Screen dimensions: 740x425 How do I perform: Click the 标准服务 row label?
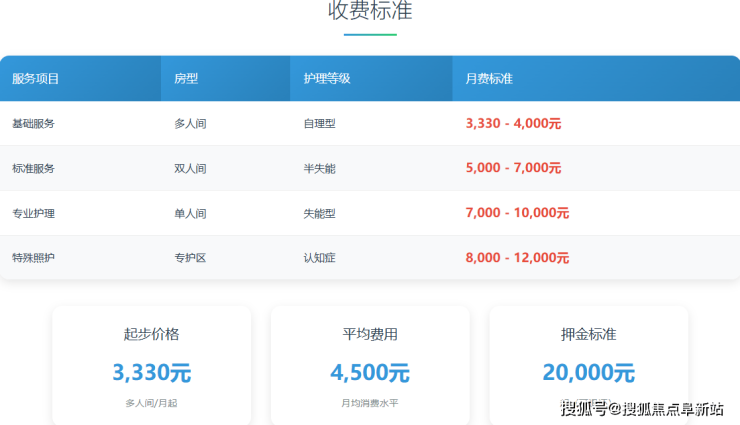coord(33,169)
